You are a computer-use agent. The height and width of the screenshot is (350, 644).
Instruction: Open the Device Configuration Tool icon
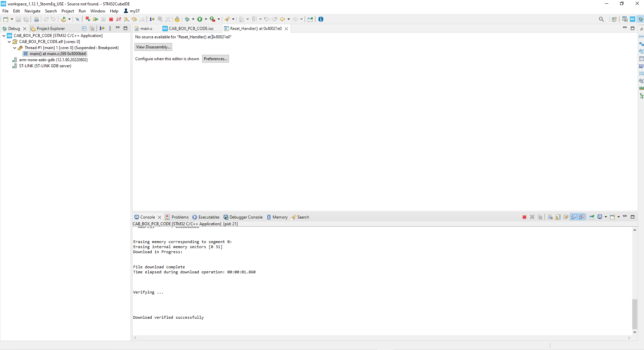632,19
